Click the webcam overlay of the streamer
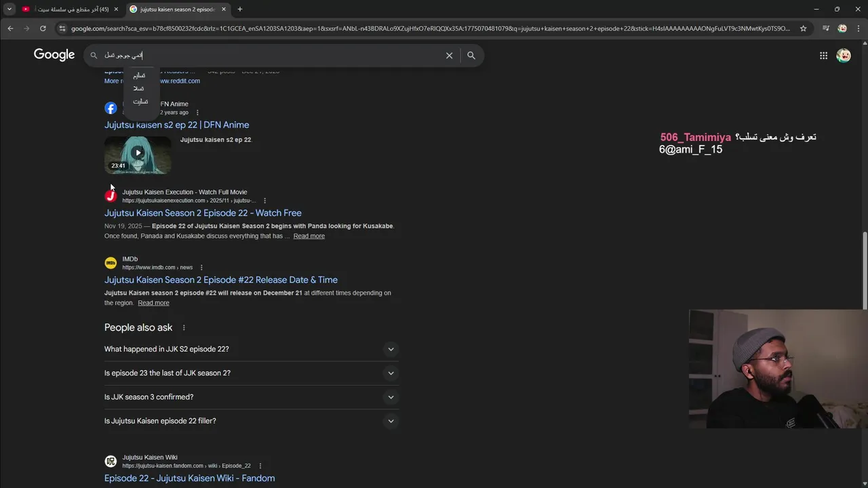The height and width of the screenshot is (488, 868). point(778,369)
